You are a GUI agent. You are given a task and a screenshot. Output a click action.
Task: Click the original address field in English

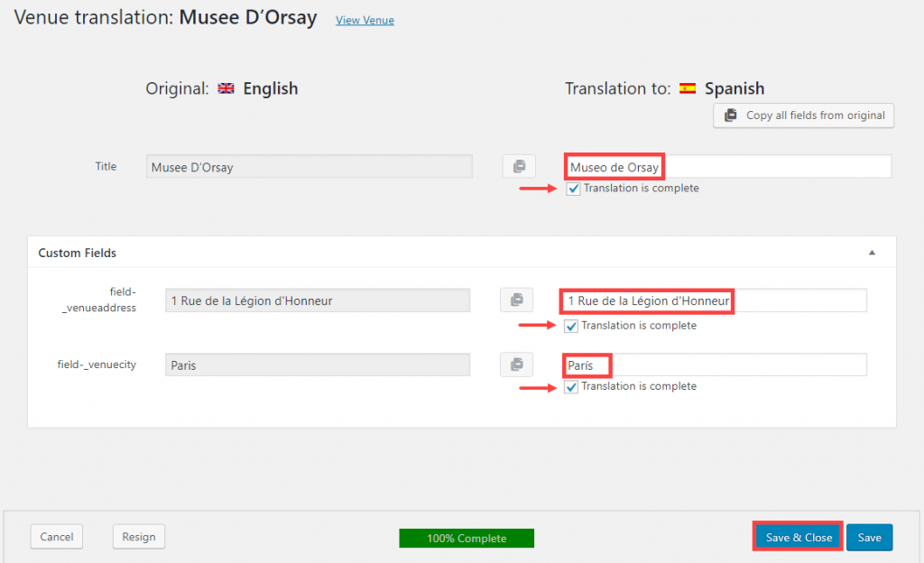(x=318, y=300)
